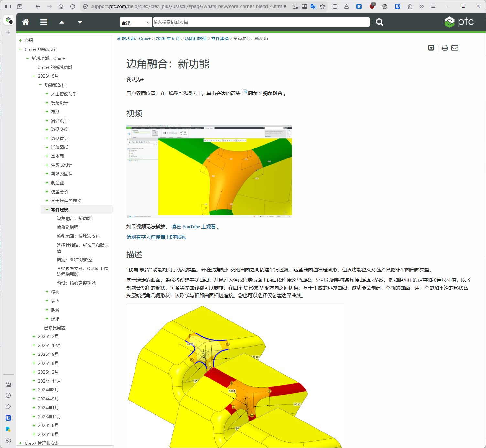486x448 pixels.
Task: Click into the search phrase input field
Action: [261, 22]
